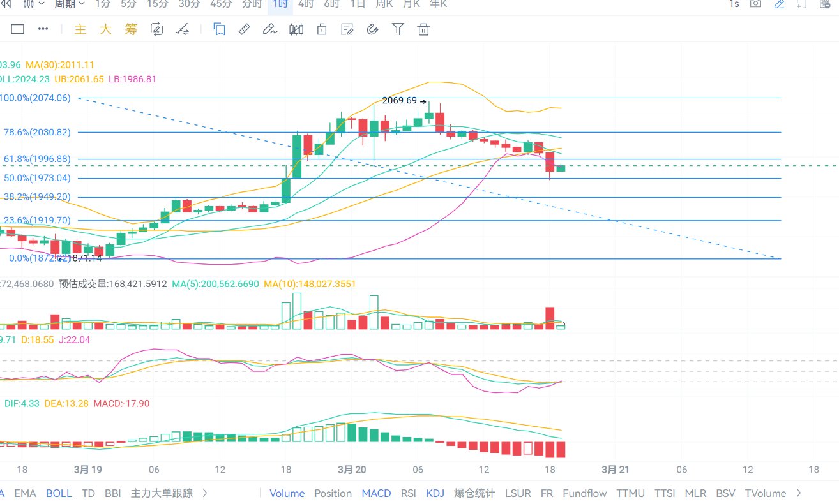Image resolution: width=839 pixels, height=504 pixels.
Task: Switch to the 4时 timeframe tab
Action: [305, 4]
